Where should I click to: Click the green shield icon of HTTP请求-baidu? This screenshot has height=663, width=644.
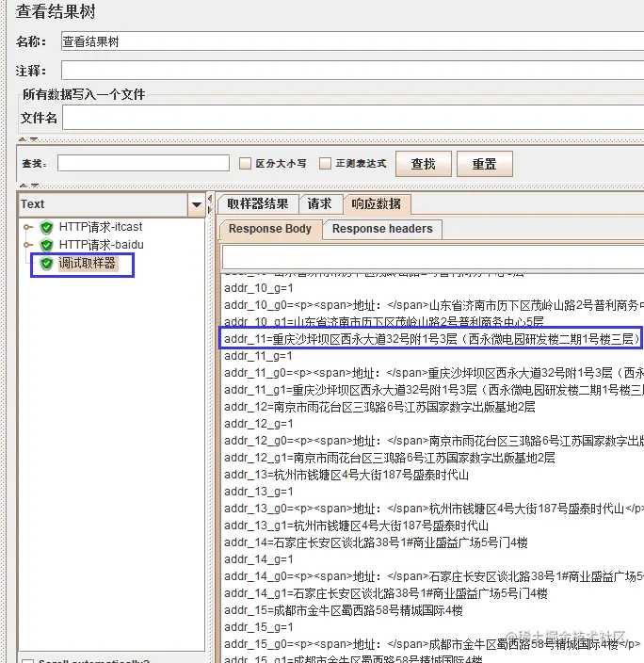pyautogui.click(x=46, y=245)
